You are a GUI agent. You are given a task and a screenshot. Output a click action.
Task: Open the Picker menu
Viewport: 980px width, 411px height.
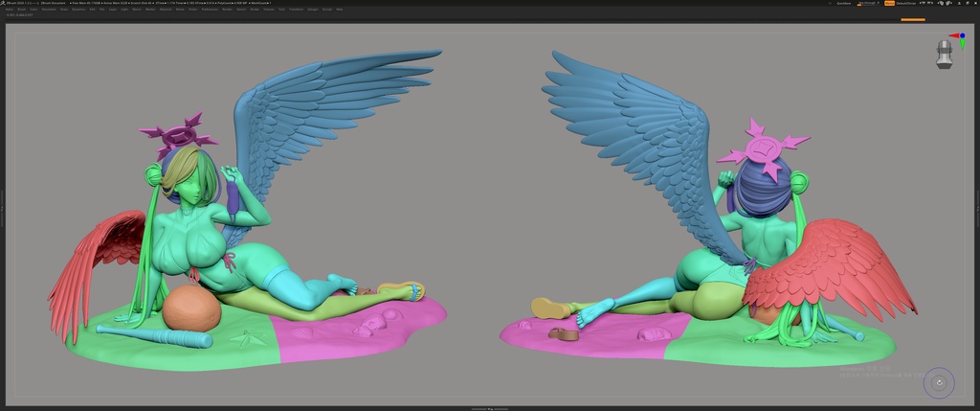(192, 10)
